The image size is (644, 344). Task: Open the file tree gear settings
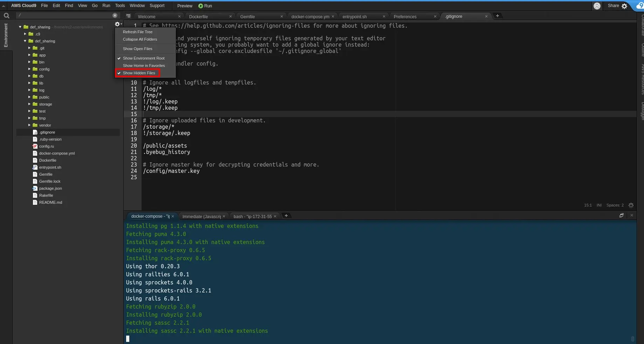click(x=118, y=24)
